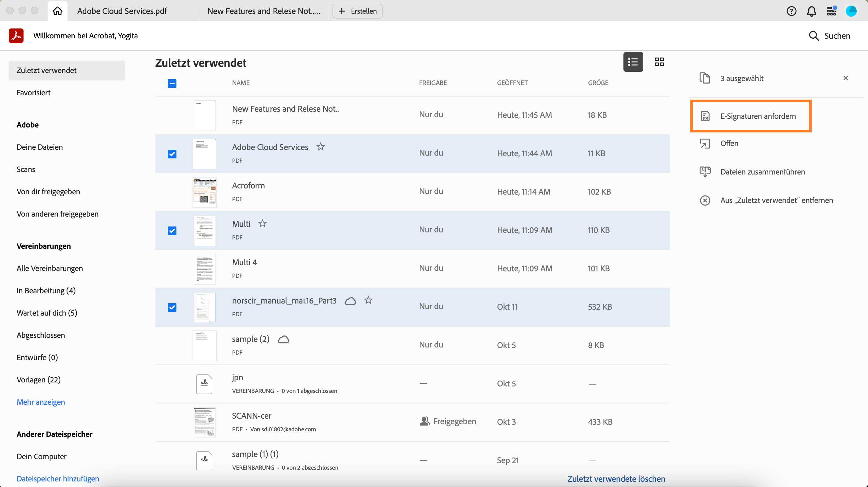The height and width of the screenshot is (487, 868).
Task: Go home via the house tab icon
Action: [x=57, y=11]
